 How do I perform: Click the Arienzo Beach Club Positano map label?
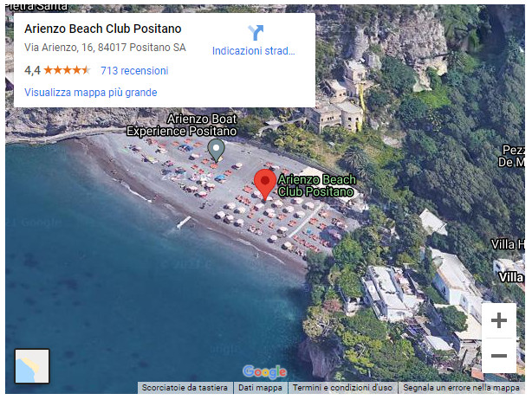(317, 185)
